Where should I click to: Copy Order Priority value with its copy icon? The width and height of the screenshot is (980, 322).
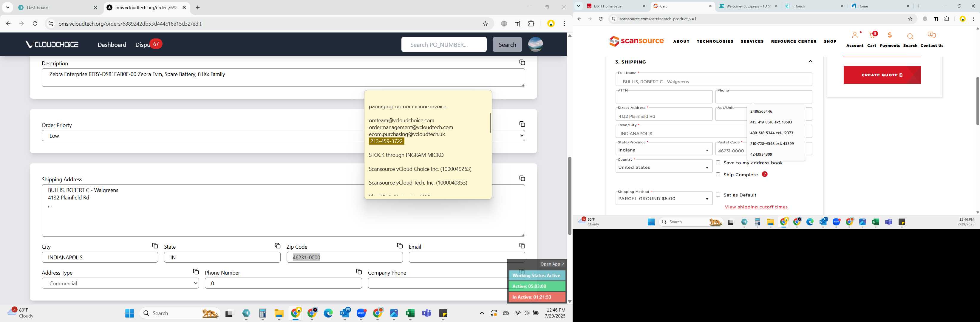(522, 124)
